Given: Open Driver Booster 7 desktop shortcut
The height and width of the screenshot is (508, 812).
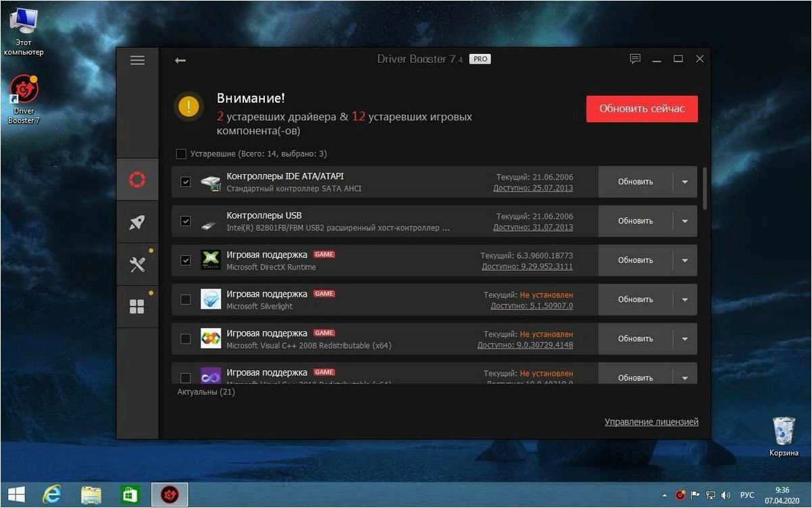Looking at the screenshot, I should (x=24, y=99).
